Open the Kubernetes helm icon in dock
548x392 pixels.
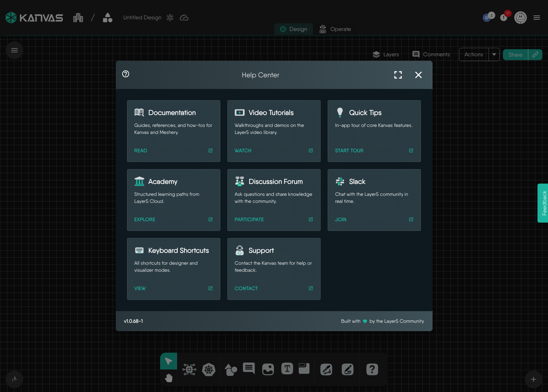[209, 369]
